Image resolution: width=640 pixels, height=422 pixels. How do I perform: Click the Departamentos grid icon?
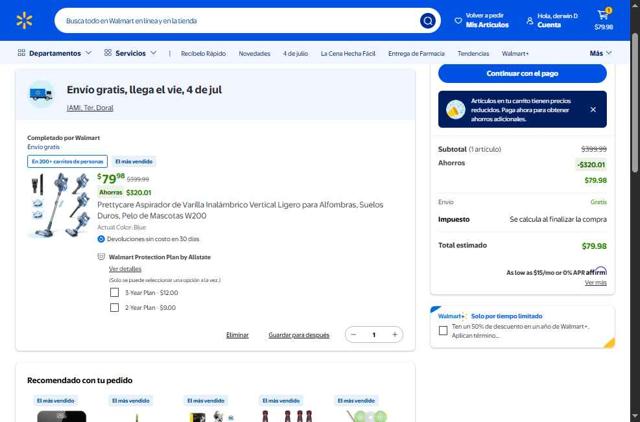coord(21,53)
